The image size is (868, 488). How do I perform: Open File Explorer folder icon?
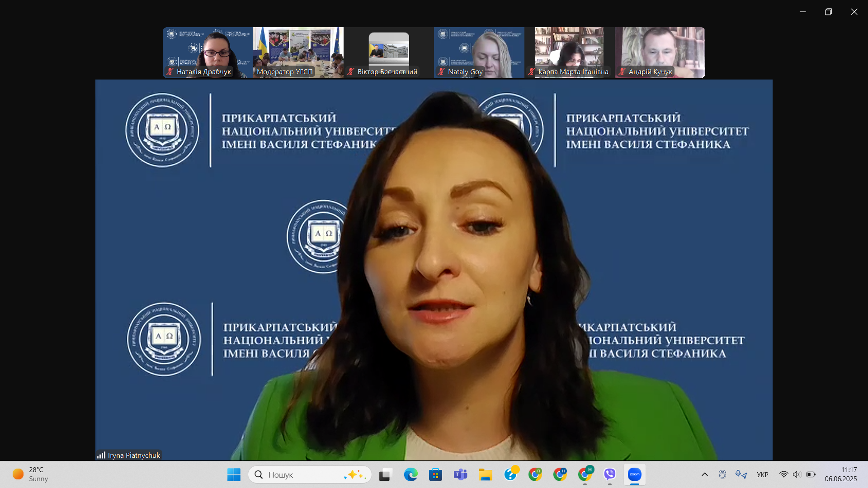click(485, 474)
